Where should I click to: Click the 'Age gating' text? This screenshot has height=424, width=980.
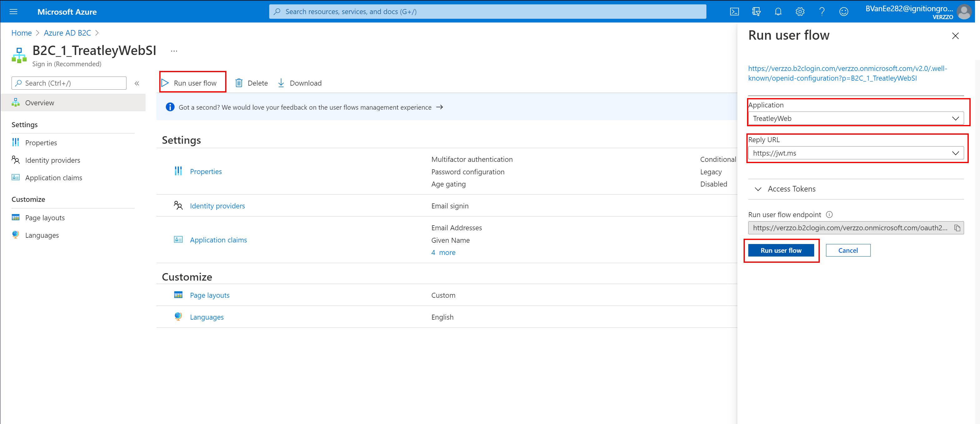click(448, 184)
